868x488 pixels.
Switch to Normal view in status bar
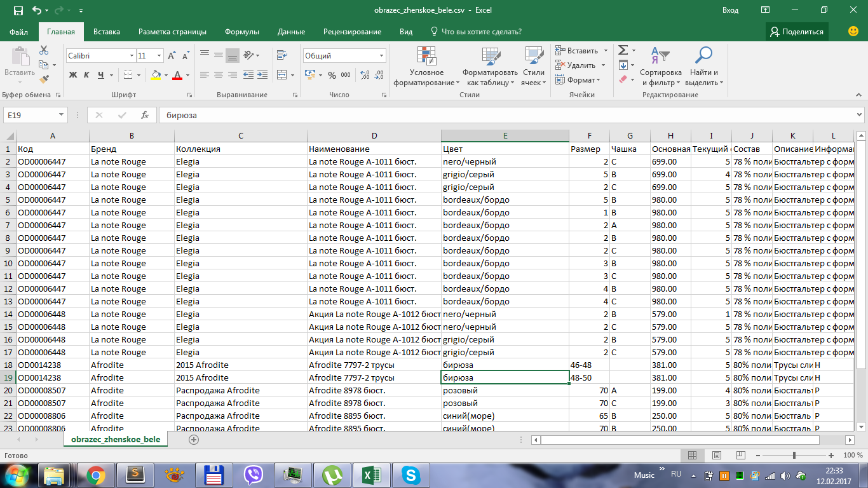693,456
